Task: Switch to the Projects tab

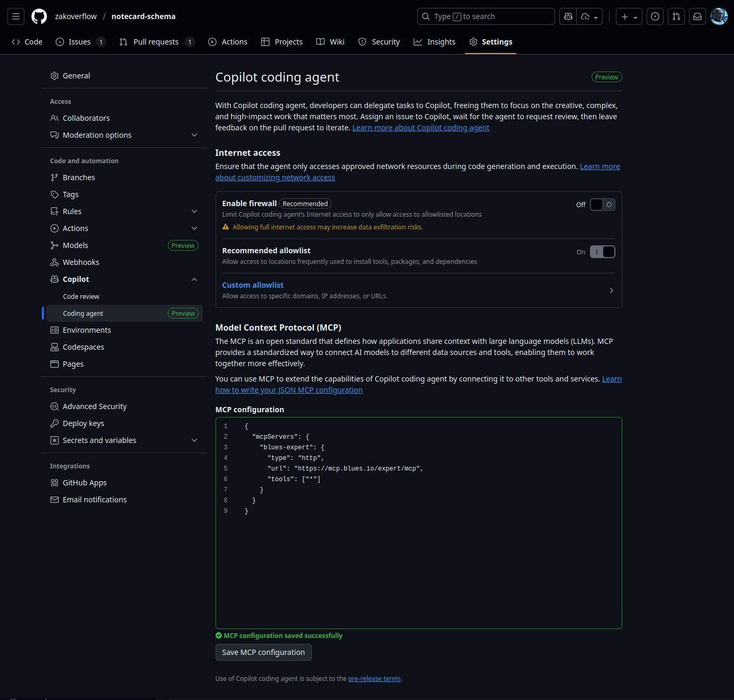Action: pyautogui.click(x=282, y=42)
